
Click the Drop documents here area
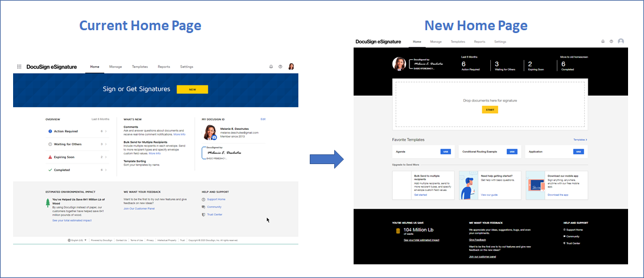[x=490, y=104]
